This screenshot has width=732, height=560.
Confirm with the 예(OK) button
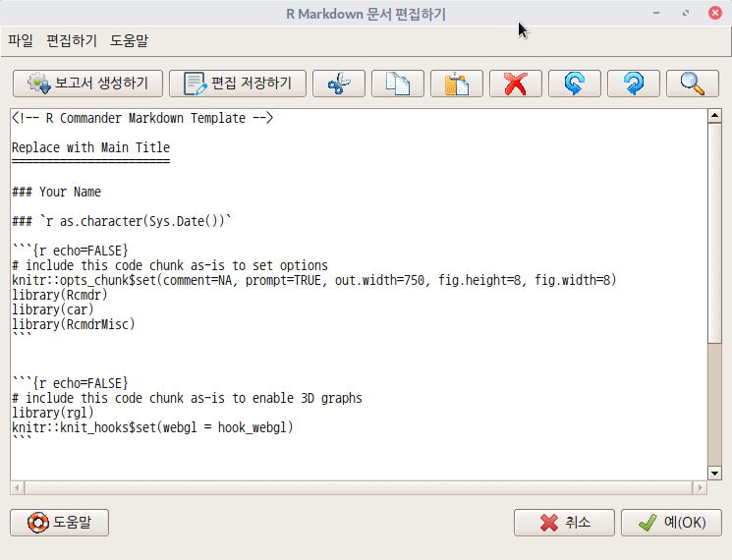pos(671,523)
